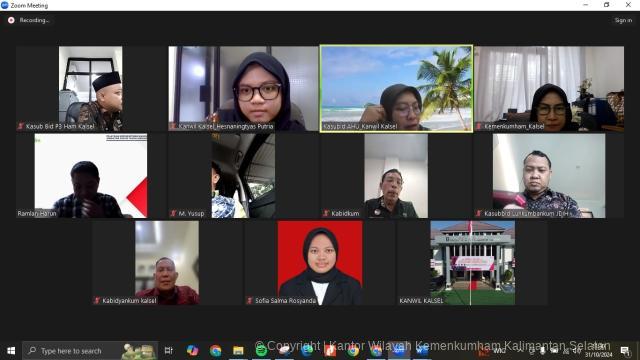This screenshot has width=640, height=360.
Task: Click the 'Type here to search' taskbar box
Action: point(90,351)
